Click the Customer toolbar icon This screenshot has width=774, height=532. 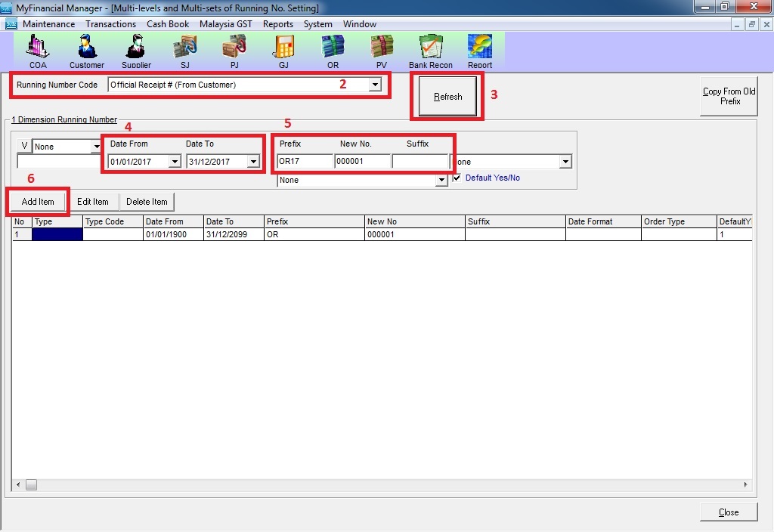[87, 50]
